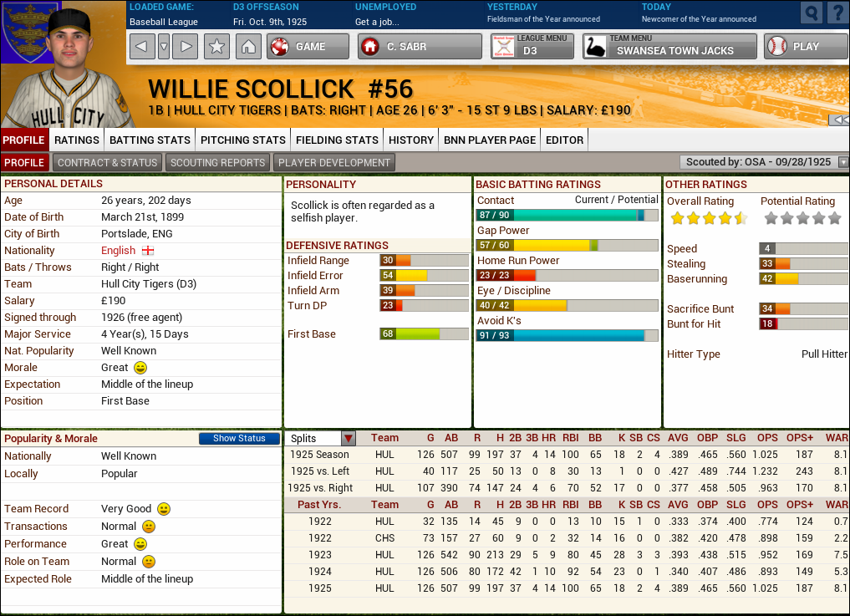850x616 pixels.
Task: Open the chevron between navigation arrows
Action: pyautogui.click(x=163, y=47)
